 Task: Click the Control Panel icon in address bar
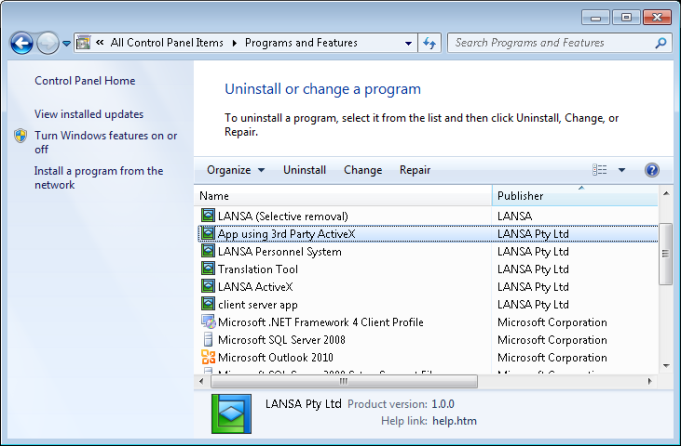(83, 43)
